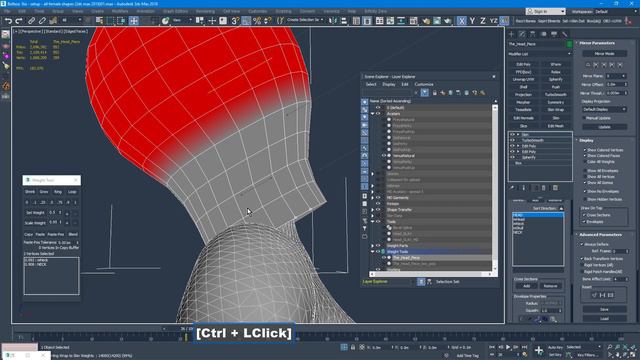
Task: Click the Loop button in Weight Tool
Action: tap(72, 192)
